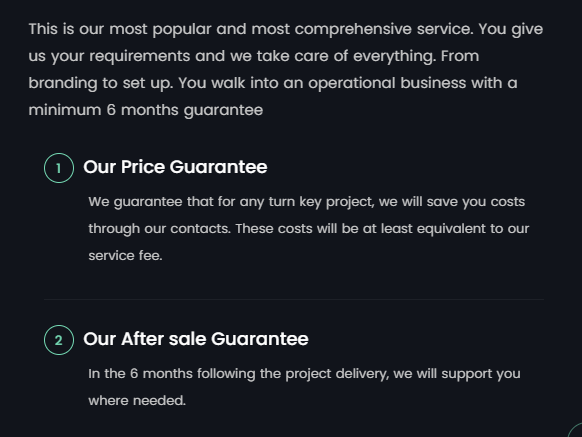Click the circled number 2 badge
The width and height of the screenshot is (582, 437).
[x=59, y=340]
